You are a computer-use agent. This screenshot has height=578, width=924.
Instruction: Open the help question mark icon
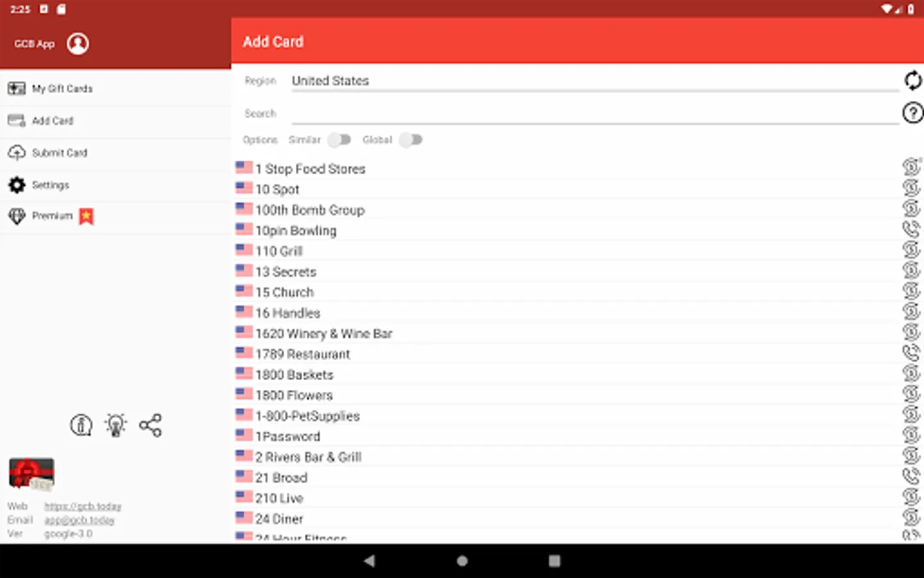pos(912,113)
